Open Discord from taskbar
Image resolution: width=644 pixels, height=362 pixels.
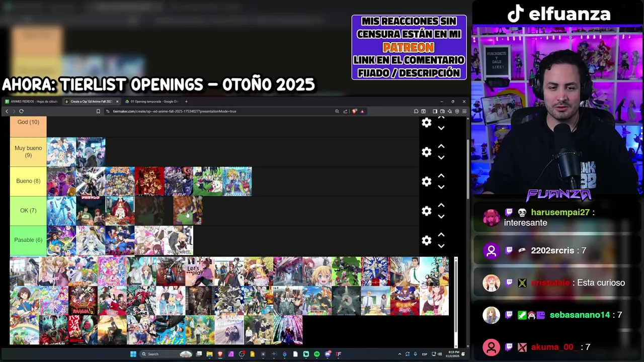328,354
